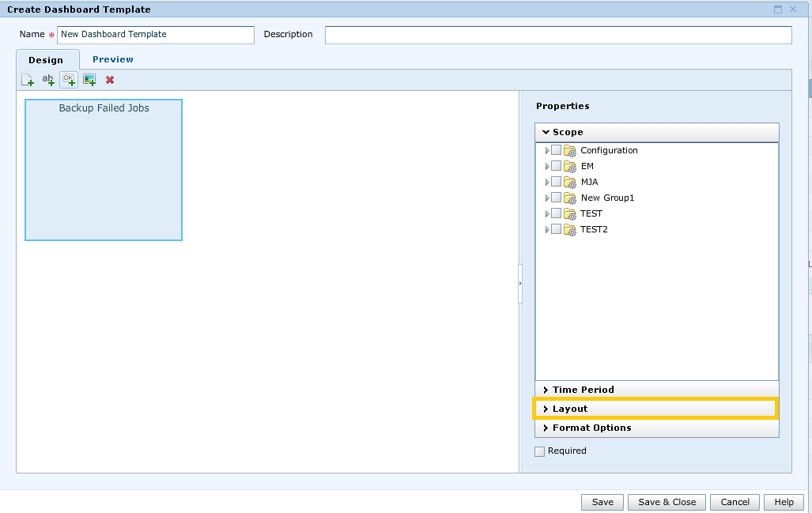812x513 pixels.
Task: Check the checkbox beside MJA
Action: pyautogui.click(x=557, y=182)
